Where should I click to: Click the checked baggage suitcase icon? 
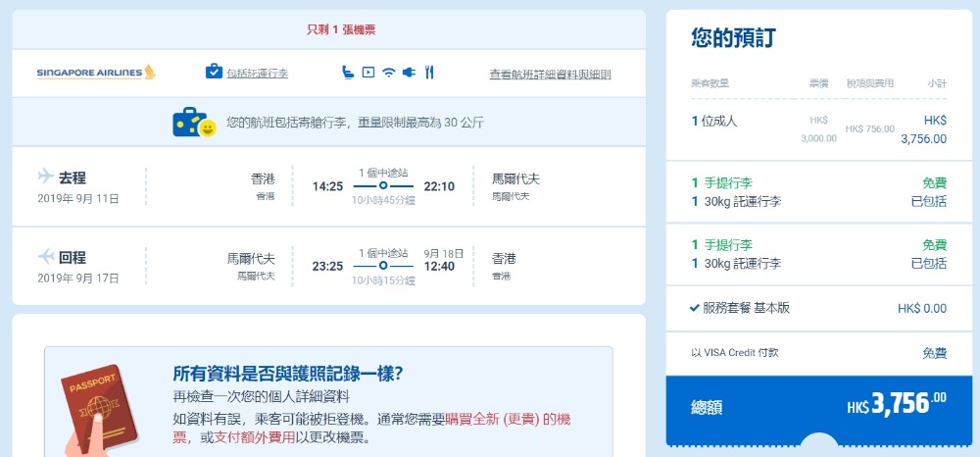214,73
